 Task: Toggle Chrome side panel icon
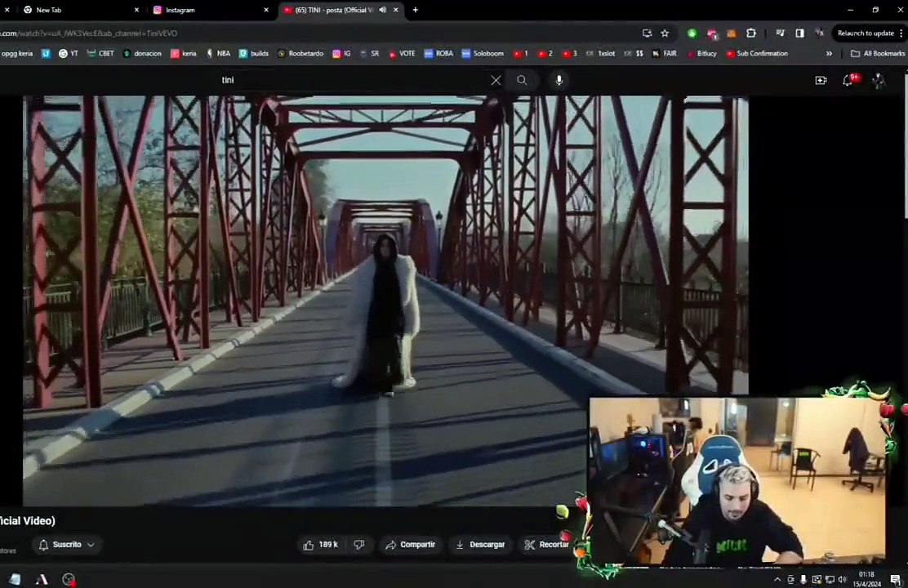[799, 33]
